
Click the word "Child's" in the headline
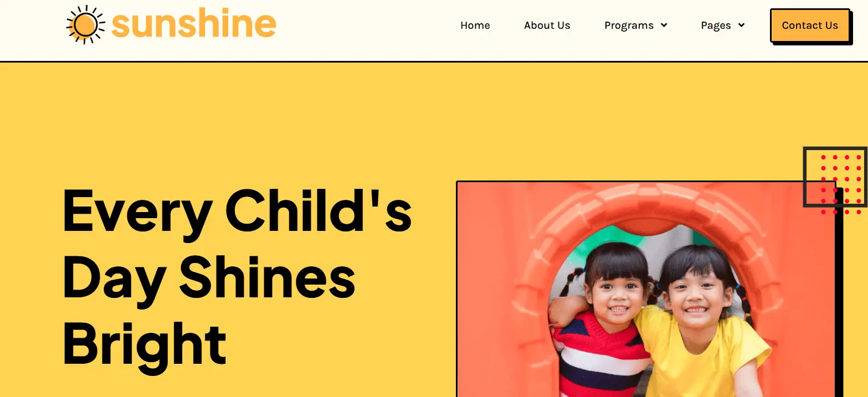pos(319,210)
